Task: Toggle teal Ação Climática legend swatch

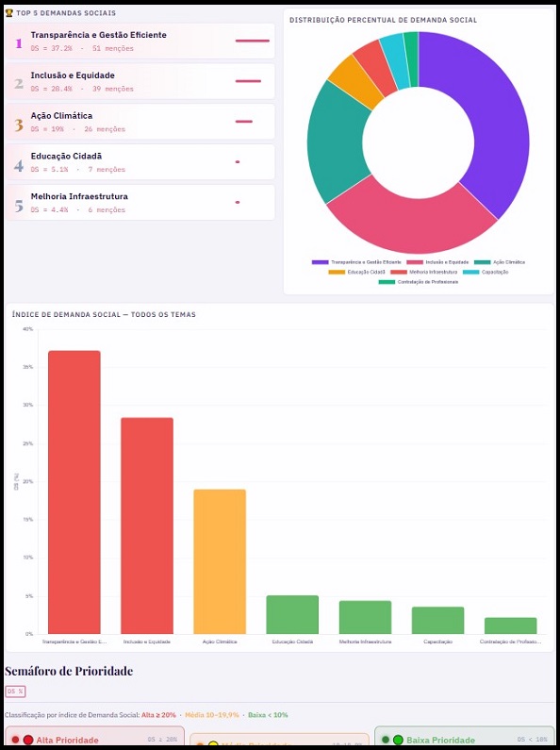Action: [x=482, y=262]
